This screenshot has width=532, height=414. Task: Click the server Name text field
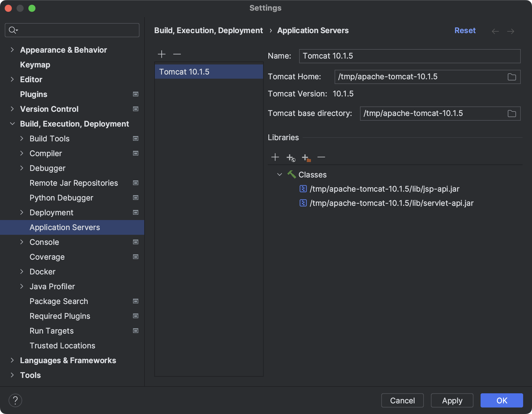point(409,56)
